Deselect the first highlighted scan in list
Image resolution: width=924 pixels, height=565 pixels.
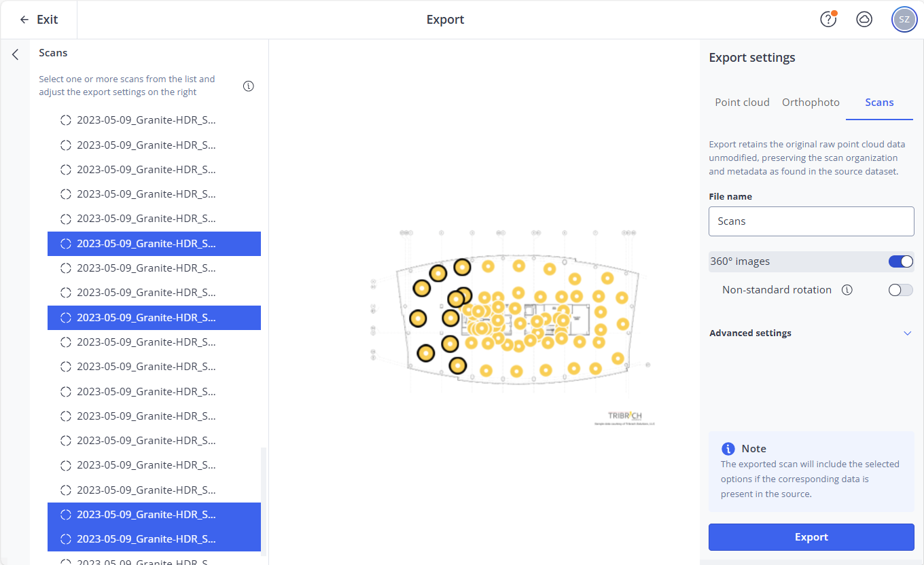(x=154, y=244)
